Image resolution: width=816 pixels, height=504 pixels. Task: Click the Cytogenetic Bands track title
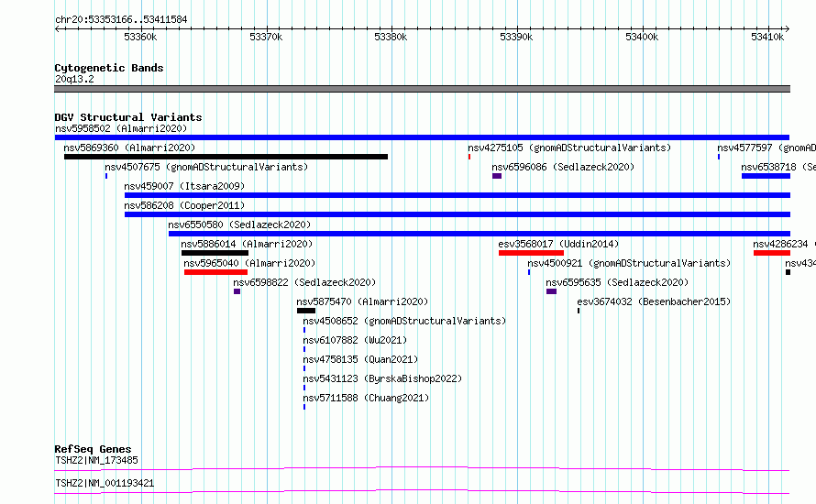109,68
